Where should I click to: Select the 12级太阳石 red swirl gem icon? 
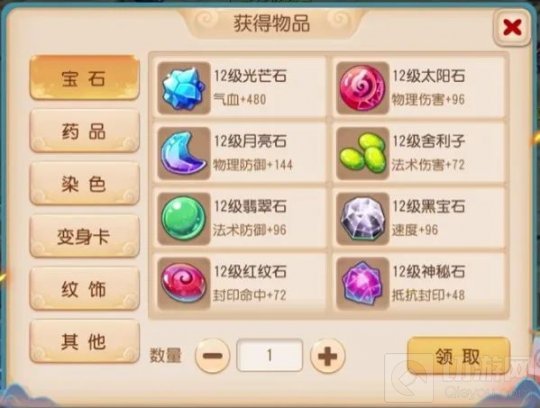click(x=362, y=88)
